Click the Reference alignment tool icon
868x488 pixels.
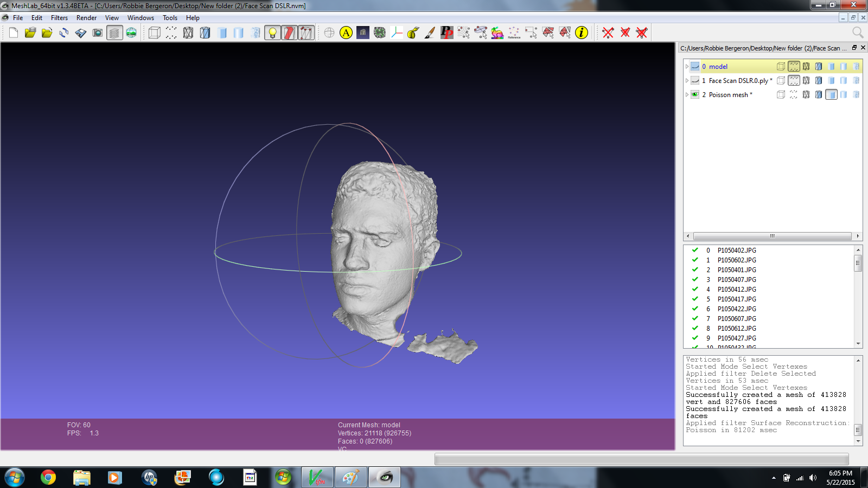point(514,33)
